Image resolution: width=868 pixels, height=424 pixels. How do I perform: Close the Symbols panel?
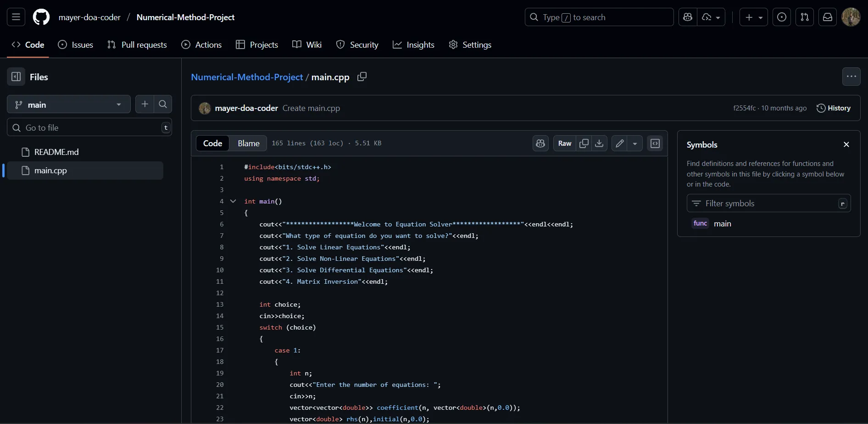coord(846,145)
